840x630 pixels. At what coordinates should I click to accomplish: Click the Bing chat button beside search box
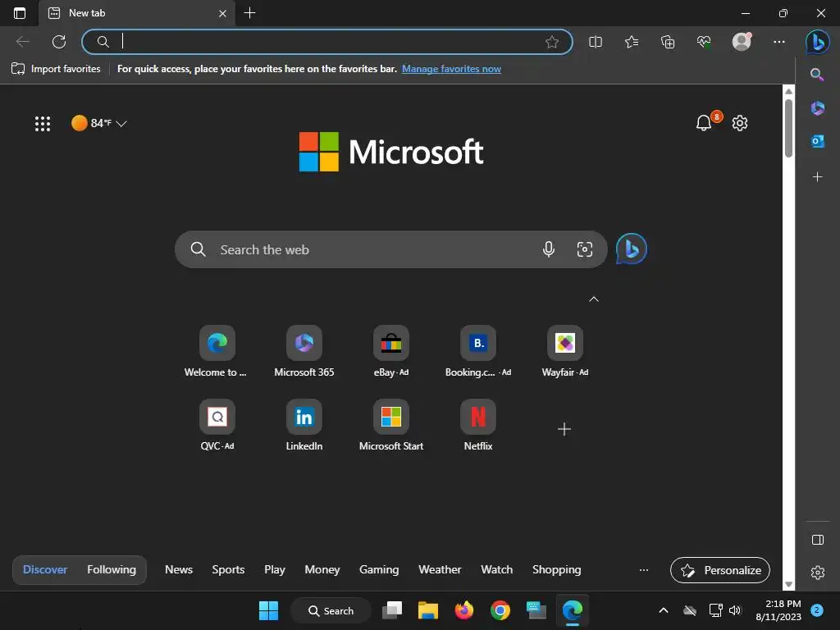631,249
